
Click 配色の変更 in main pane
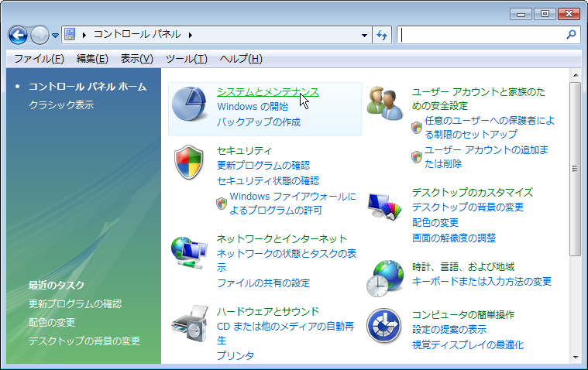point(435,222)
